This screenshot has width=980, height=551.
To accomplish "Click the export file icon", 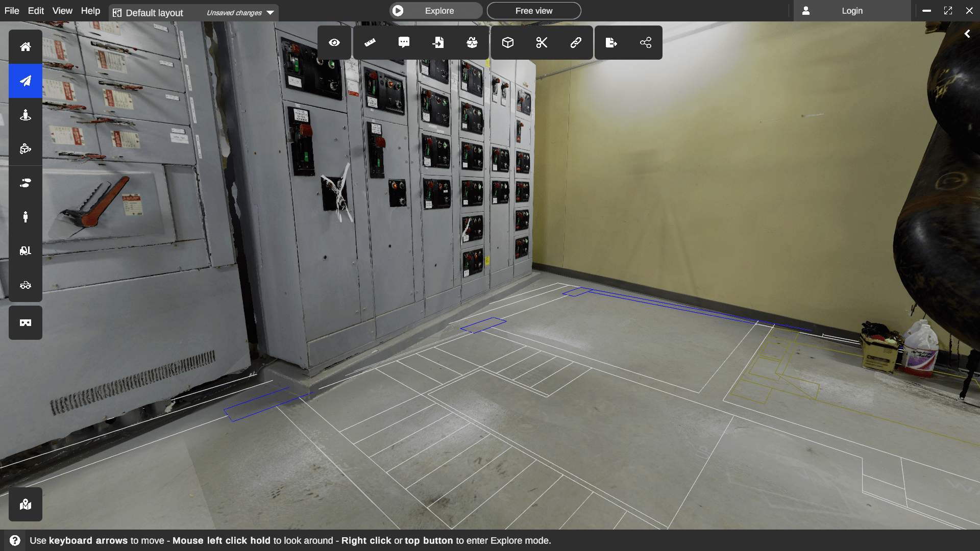I will (611, 42).
